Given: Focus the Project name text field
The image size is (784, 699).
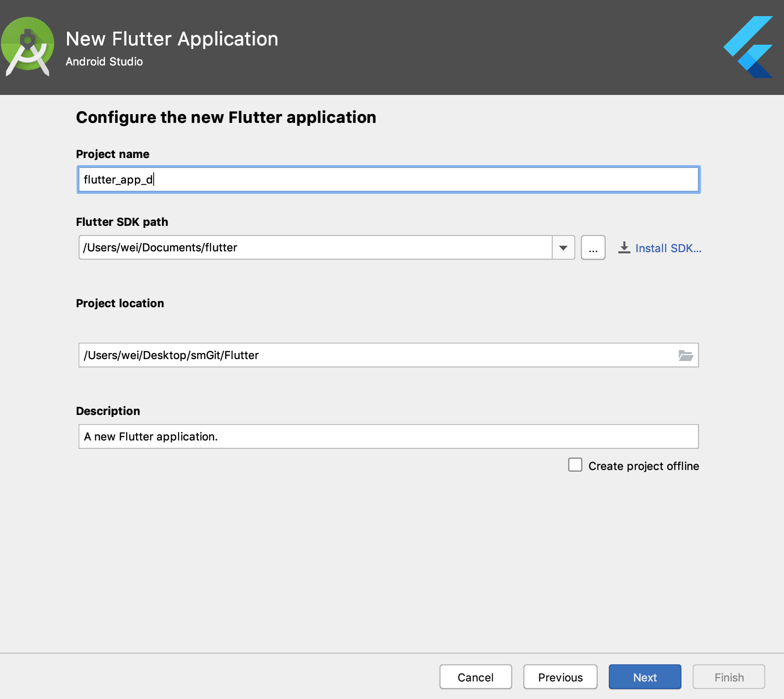Looking at the screenshot, I should 388,180.
